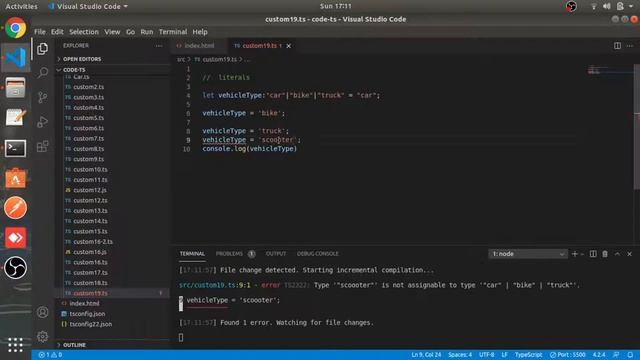
Task: Show Applications grid in the dock
Action: pyautogui.click(x=16, y=345)
